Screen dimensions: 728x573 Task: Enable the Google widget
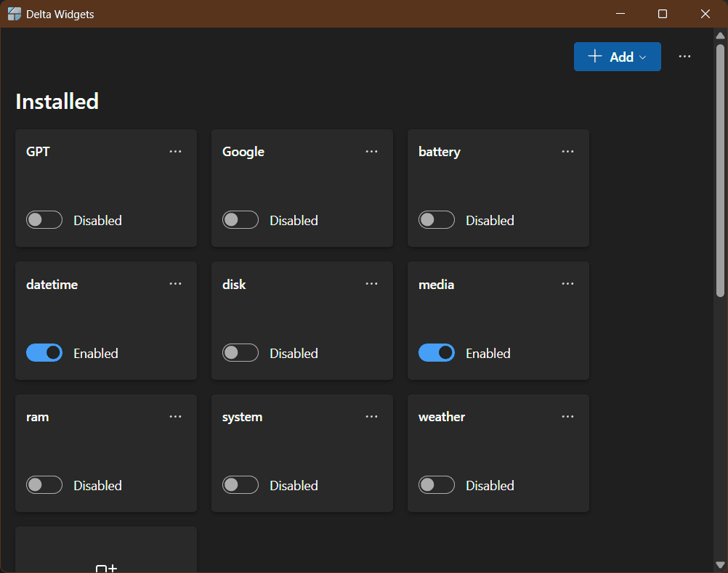pos(240,219)
